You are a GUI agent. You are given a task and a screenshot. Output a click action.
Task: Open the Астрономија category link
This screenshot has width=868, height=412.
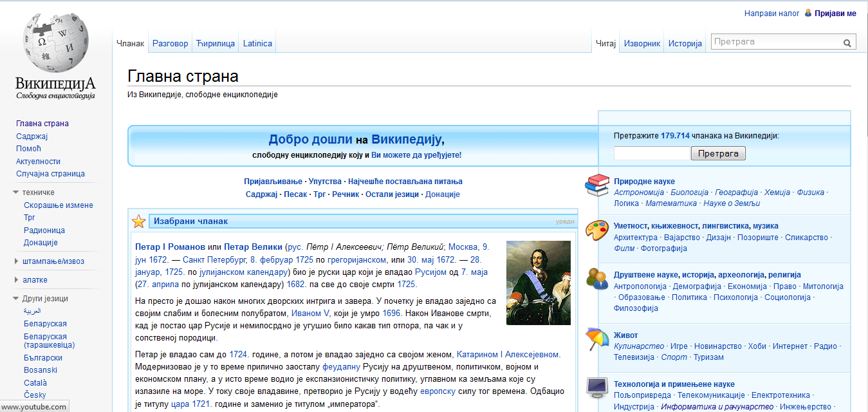point(640,192)
